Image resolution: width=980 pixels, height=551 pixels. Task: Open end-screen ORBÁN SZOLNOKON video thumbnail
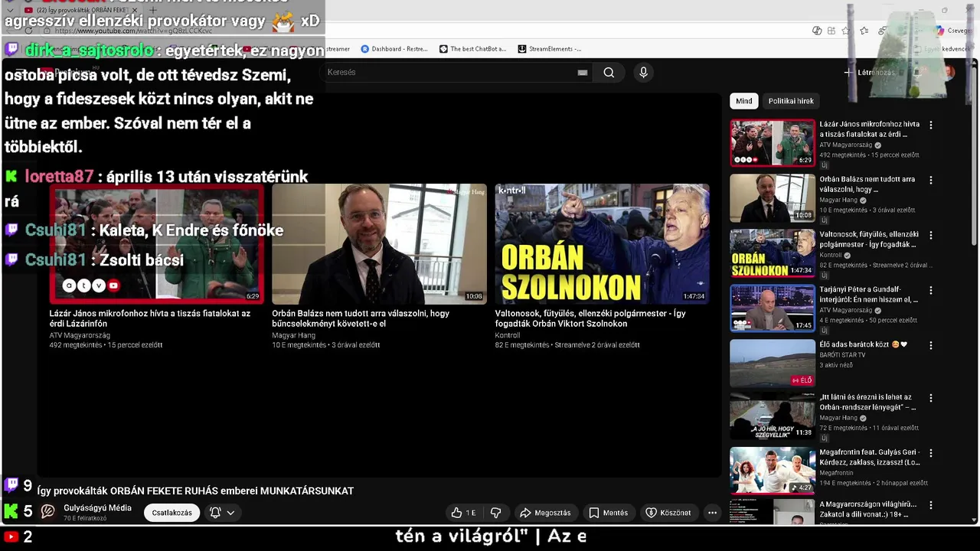click(x=602, y=243)
